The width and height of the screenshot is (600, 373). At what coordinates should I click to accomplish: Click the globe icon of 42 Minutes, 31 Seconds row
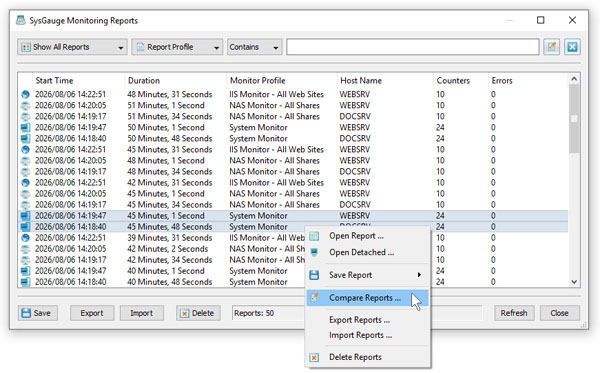click(x=25, y=182)
